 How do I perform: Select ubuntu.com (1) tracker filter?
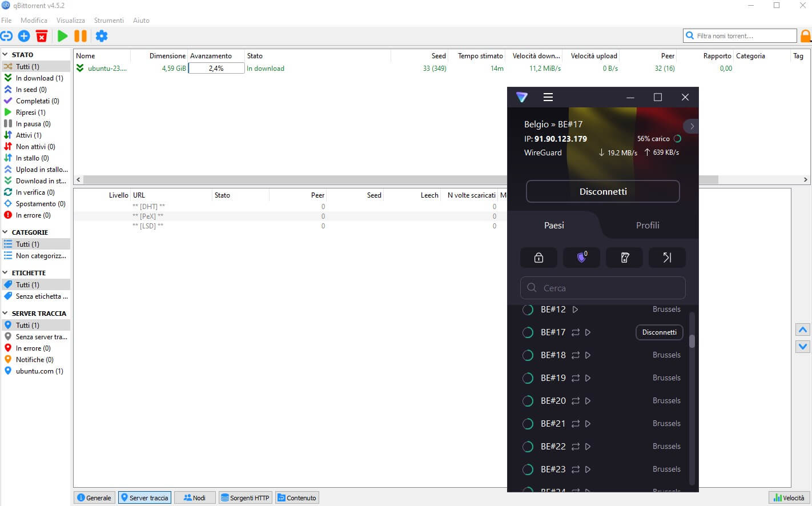coord(35,371)
